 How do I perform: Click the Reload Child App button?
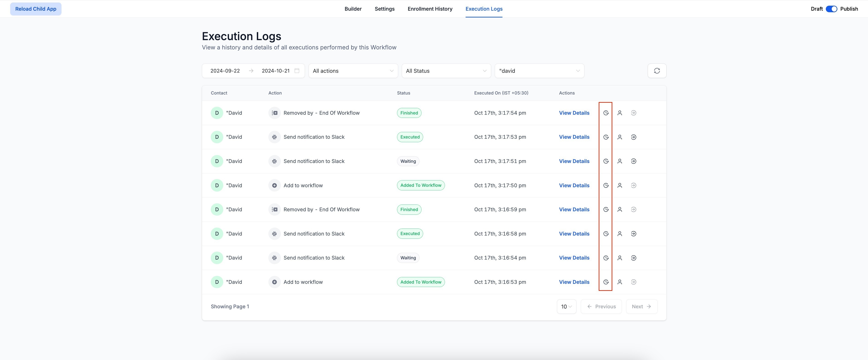(36, 9)
